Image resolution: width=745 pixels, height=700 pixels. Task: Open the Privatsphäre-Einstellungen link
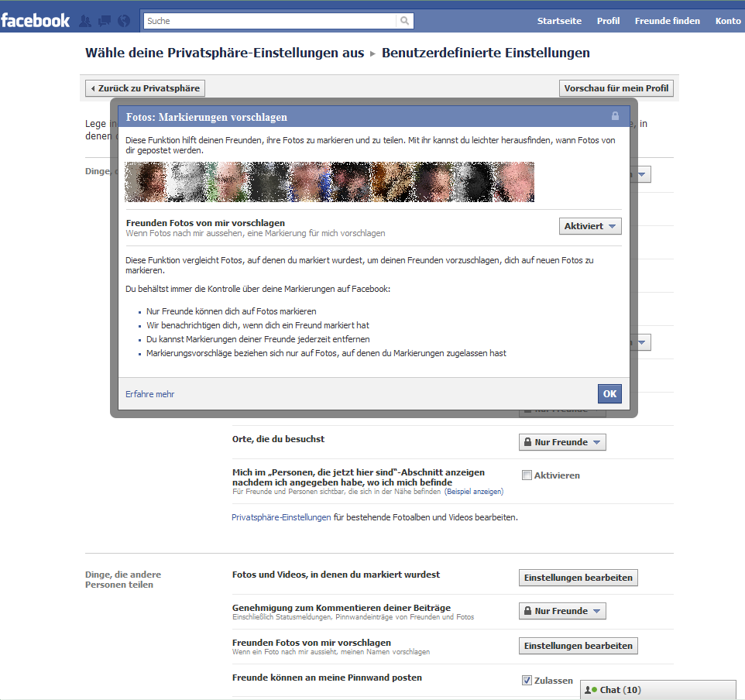pyautogui.click(x=281, y=517)
